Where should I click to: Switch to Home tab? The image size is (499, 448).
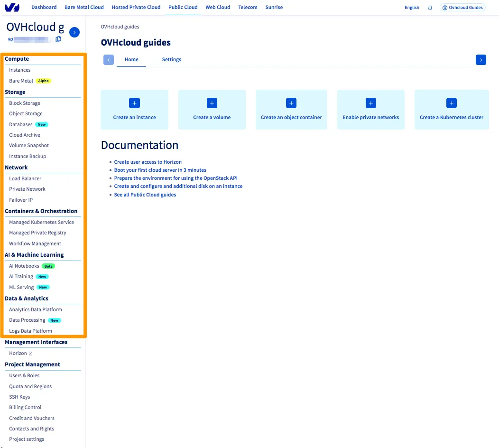(x=131, y=59)
